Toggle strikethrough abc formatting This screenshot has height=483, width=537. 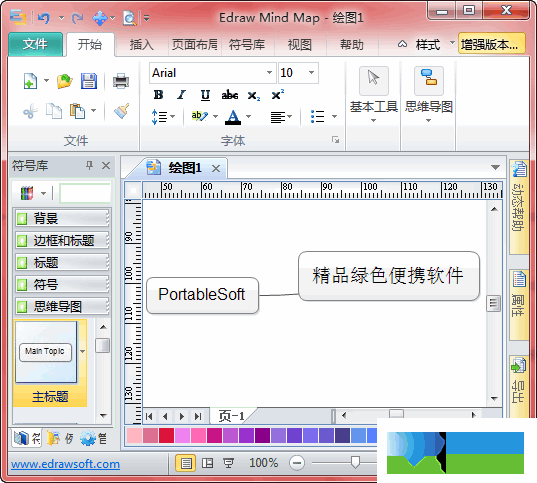tap(229, 95)
